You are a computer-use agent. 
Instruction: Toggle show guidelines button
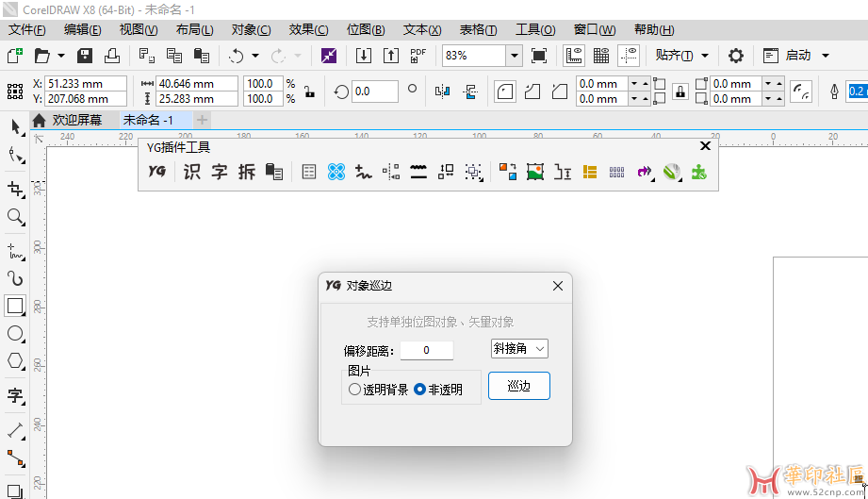(x=629, y=56)
